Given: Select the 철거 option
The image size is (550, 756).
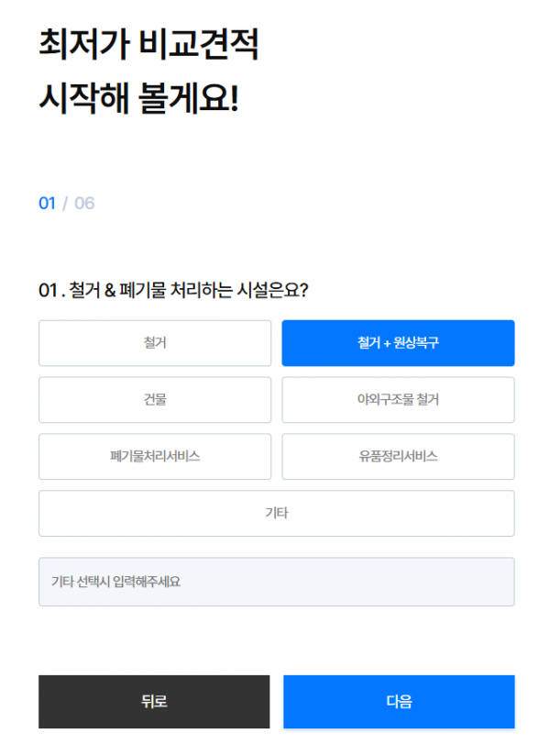Looking at the screenshot, I should coord(155,343).
